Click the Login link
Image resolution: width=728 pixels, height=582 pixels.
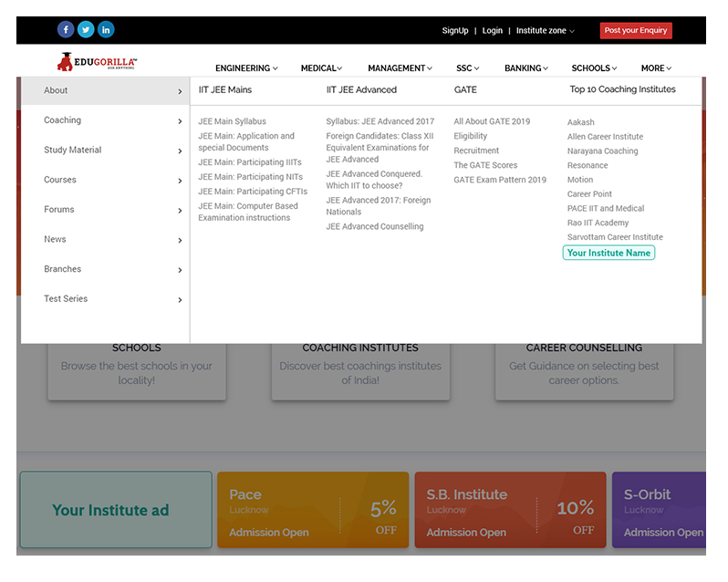[x=492, y=31]
